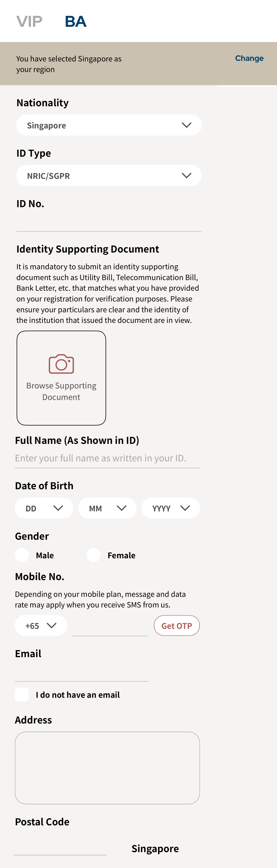The width and height of the screenshot is (277, 868).
Task: Click the Postal Code input field
Action: pyautogui.click(x=60, y=847)
